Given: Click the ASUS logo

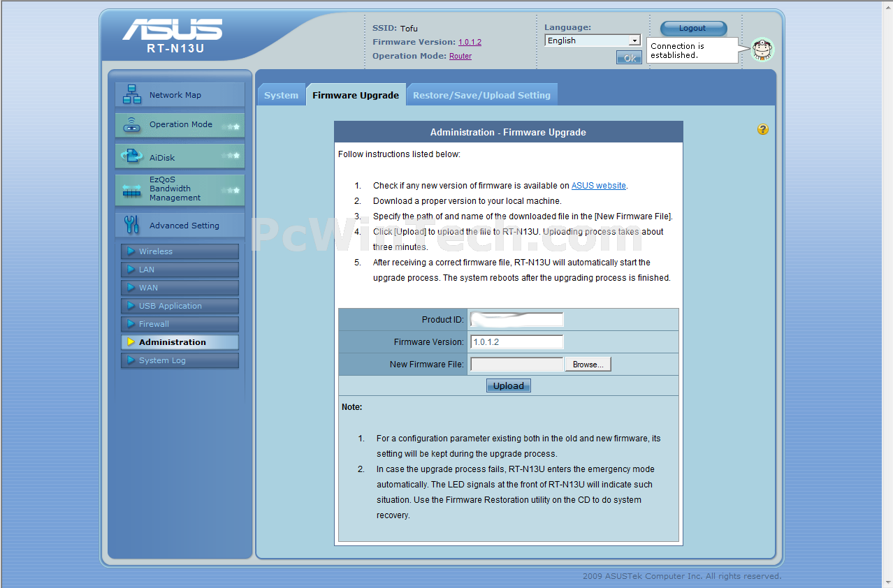Looking at the screenshot, I should click(x=173, y=29).
